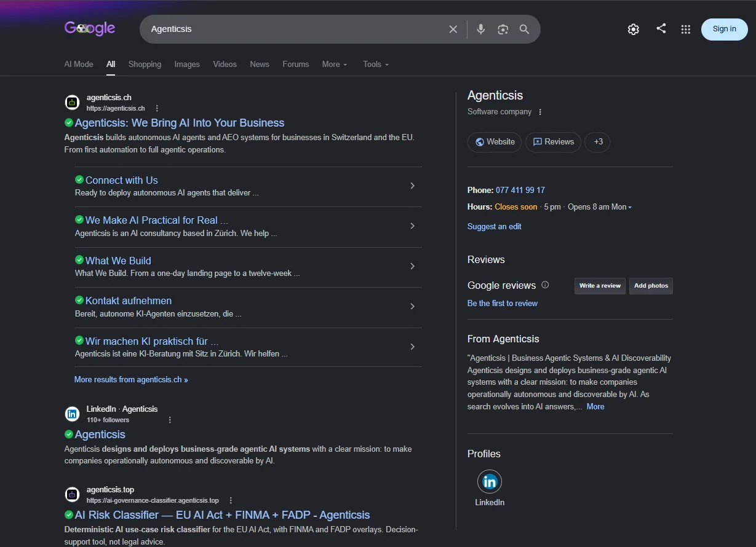Open the Website button in knowledge panel
The image size is (756, 547).
pos(495,142)
